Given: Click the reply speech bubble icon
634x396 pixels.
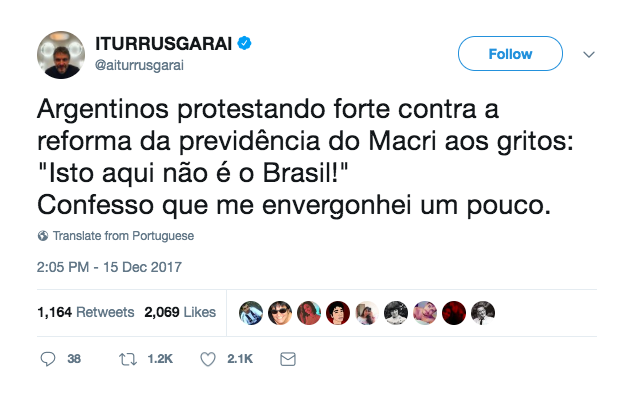Looking at the screenshot, I should click(48, 359).
